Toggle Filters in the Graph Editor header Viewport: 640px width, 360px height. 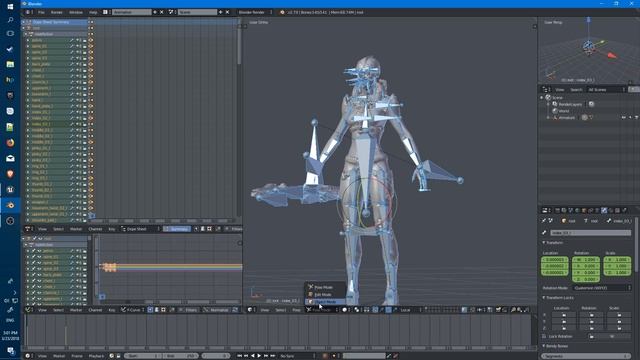tap(188, 310)
